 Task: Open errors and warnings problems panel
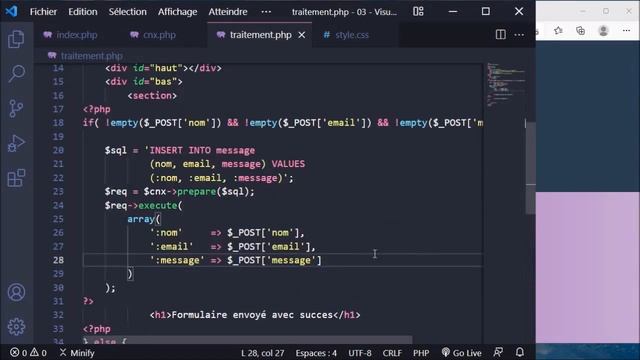pyautogui.click(x=28, y=353)
